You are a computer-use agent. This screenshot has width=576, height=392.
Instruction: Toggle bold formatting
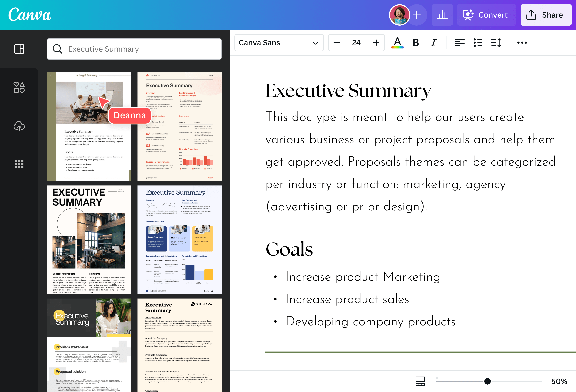416,43
